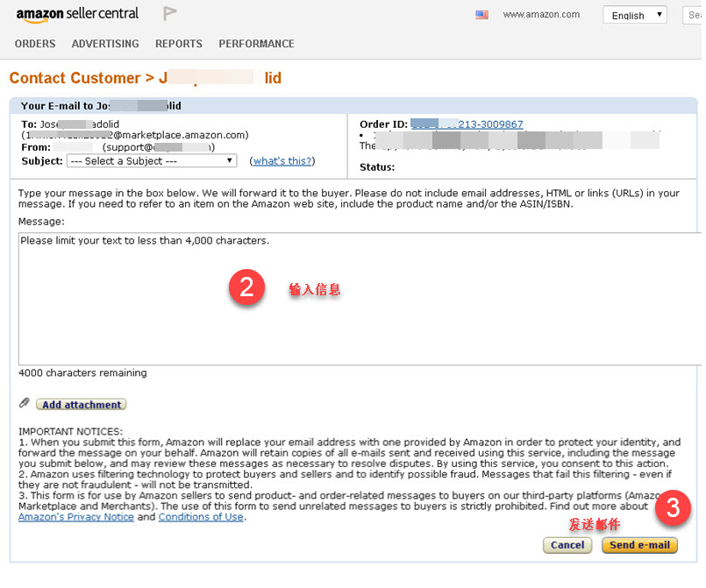Image resolution: width=706 pixels, height=588 pixels.
Task: Open the ADVERTISING menu
Action: coord(105,44)
